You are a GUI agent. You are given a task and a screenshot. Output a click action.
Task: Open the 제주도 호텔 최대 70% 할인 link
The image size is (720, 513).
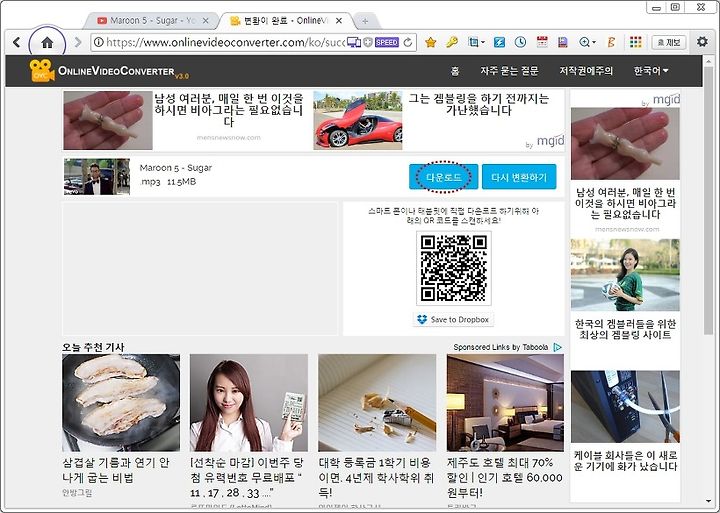click(x=505, y=478)
